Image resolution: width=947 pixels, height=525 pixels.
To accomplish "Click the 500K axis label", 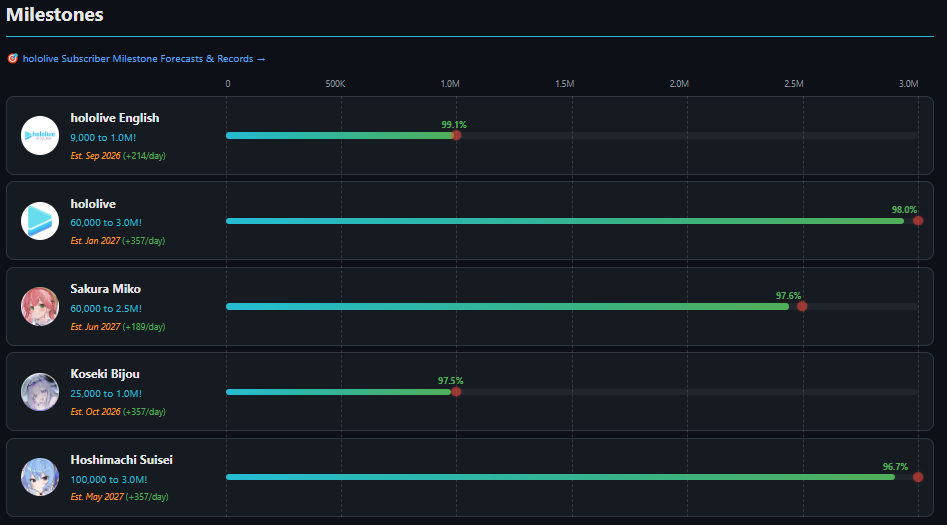I will [335, 84].
